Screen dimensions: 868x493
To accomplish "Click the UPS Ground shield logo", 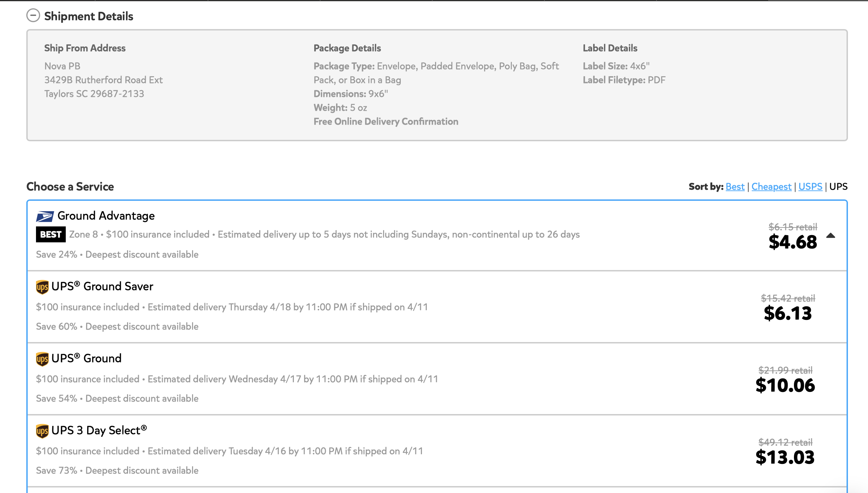I will [x=42, y=359].
